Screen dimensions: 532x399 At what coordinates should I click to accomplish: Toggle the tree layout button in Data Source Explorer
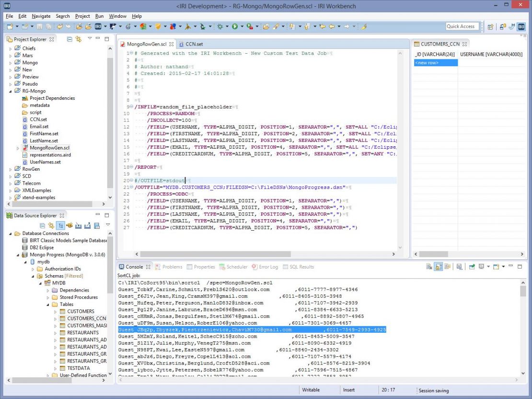[61, 225]
